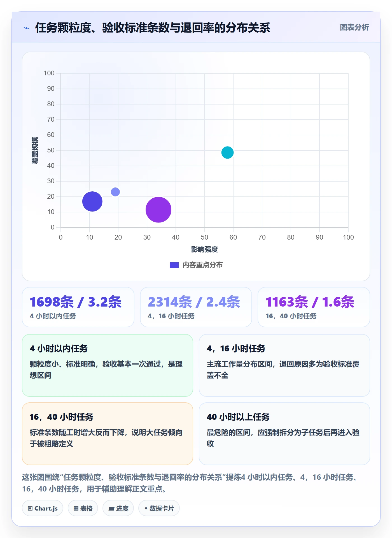Viewport: 392px width, 538px height.
Task: Click the 进度 tag
Action: [x=118, y=508]
